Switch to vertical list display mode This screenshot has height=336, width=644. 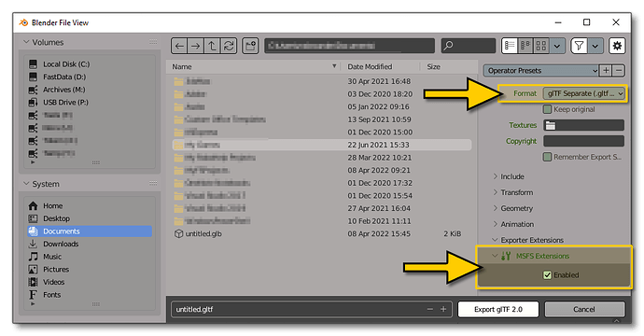[510, 46]
